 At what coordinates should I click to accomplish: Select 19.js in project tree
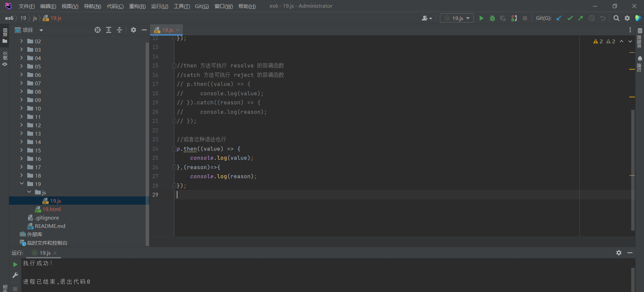pos(56,201)
